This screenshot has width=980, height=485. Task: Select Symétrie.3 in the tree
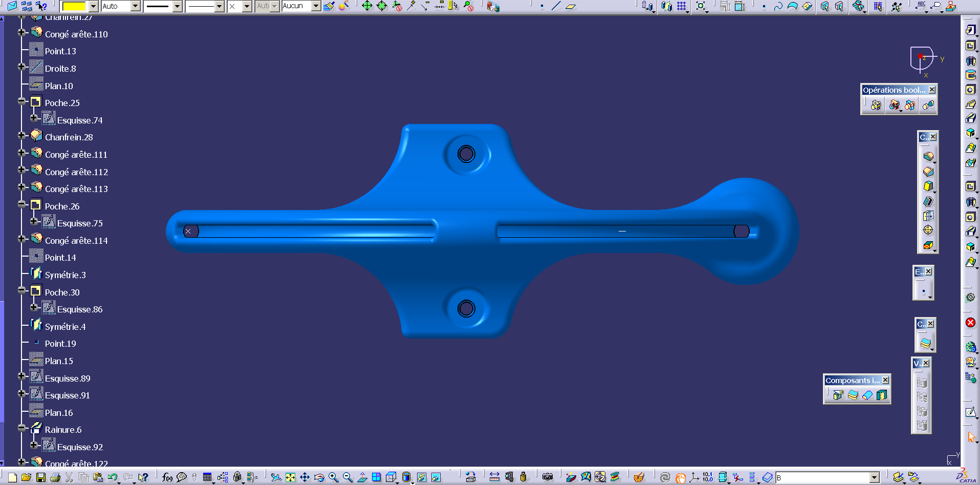65,275
